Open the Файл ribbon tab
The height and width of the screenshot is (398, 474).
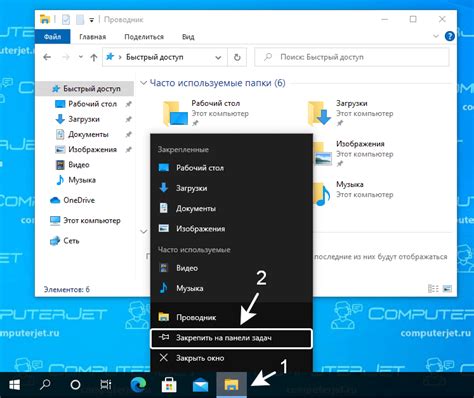[52, 37]
